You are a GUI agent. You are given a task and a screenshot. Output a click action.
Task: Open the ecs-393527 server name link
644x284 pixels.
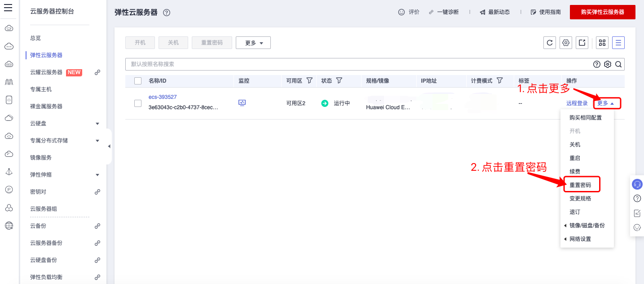pyautogui.click(x=163, y=97)
